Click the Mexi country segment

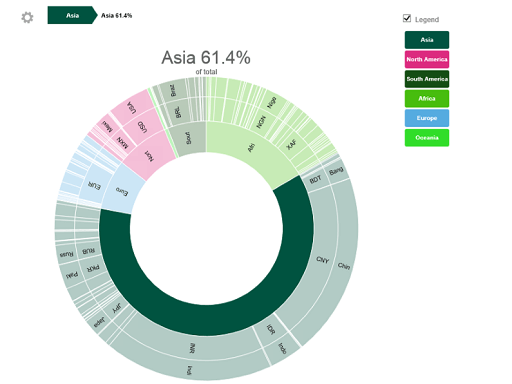(x=107, y=127)
